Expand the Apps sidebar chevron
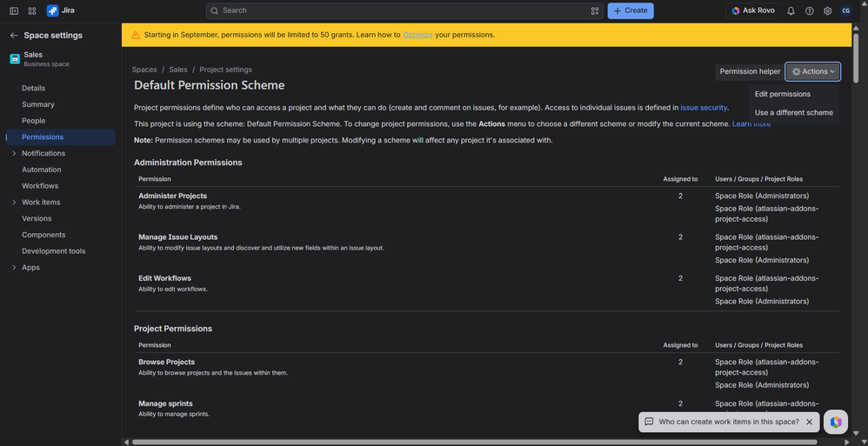Viewport: 868px width, 446px height. [14, 268]
